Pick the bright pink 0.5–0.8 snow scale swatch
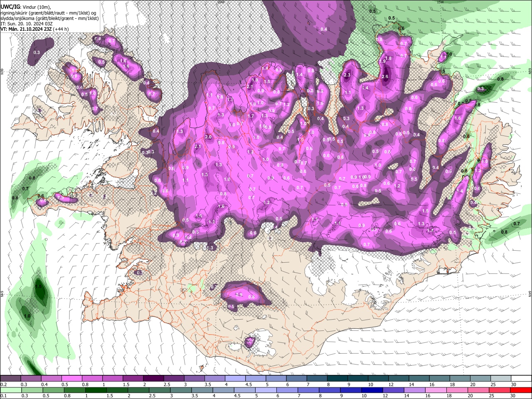Screen dimensions: 532x399 71,379
